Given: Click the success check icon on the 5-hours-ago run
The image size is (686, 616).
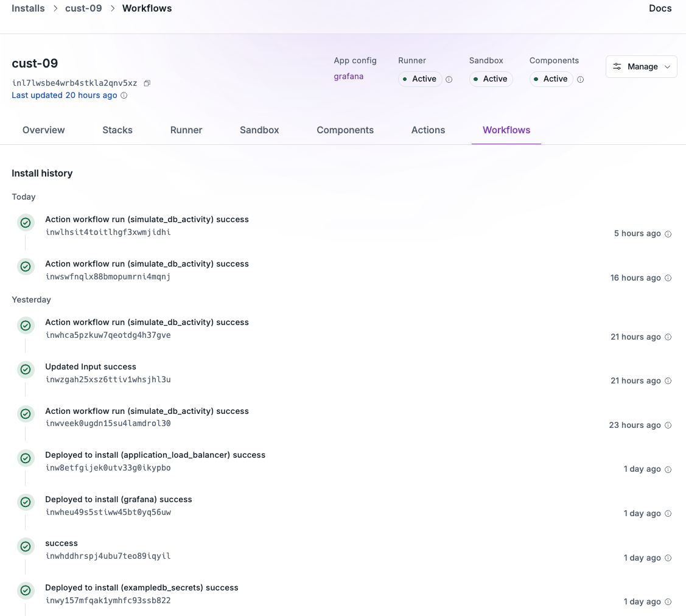Looking at the screenshot, I should [x=26, y=223].
